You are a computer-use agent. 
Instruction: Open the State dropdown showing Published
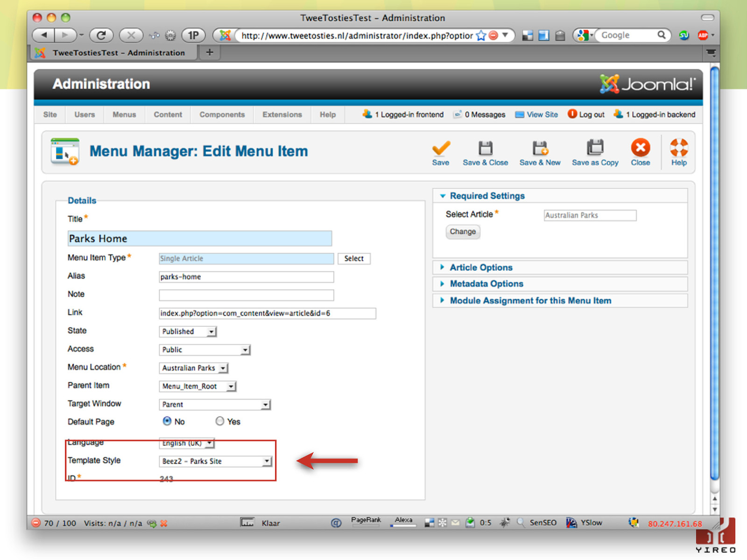[188, 331]
